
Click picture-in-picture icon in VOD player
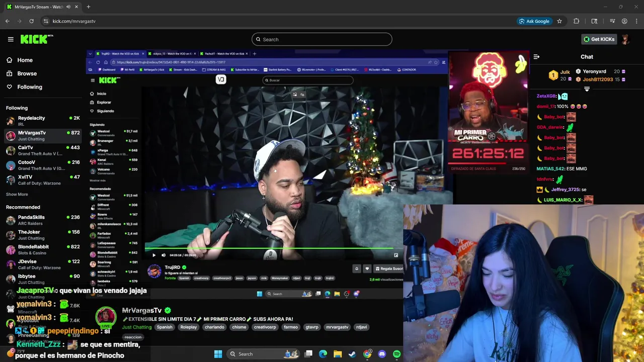(396, 255)
